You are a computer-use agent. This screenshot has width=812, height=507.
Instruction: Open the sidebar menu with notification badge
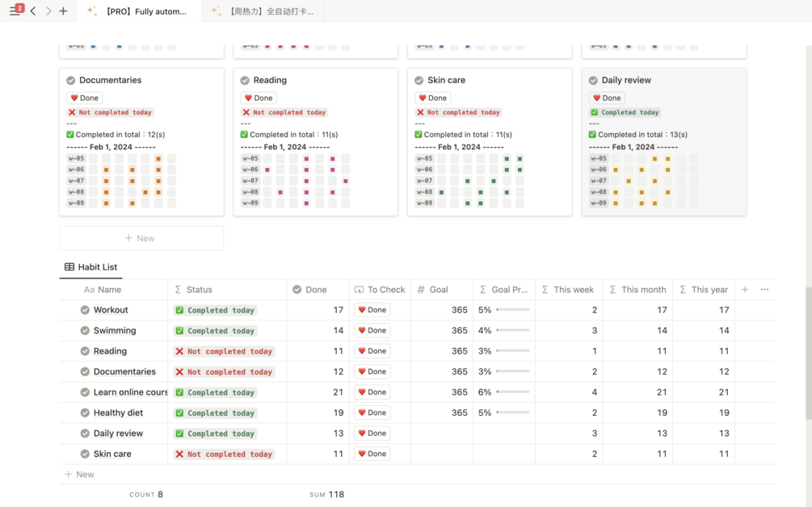coord(16,10)
